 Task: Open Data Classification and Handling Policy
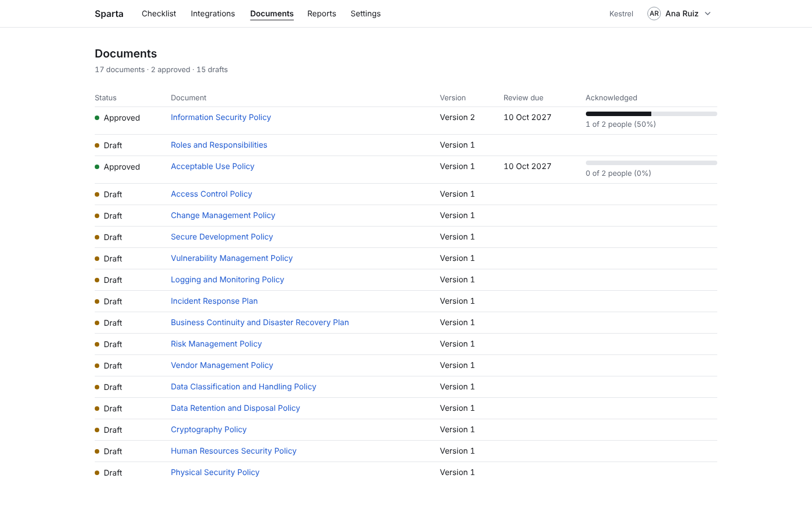coord(244,387)
